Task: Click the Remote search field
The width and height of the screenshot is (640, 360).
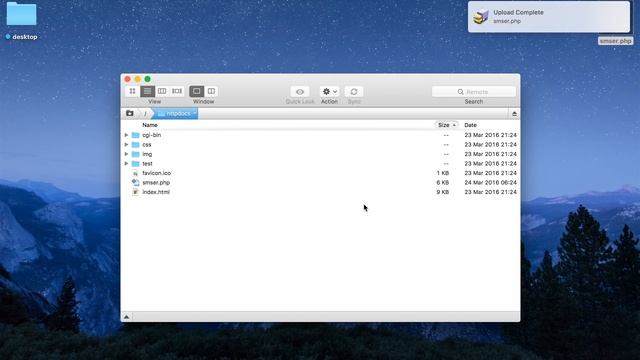Action: 473,92
